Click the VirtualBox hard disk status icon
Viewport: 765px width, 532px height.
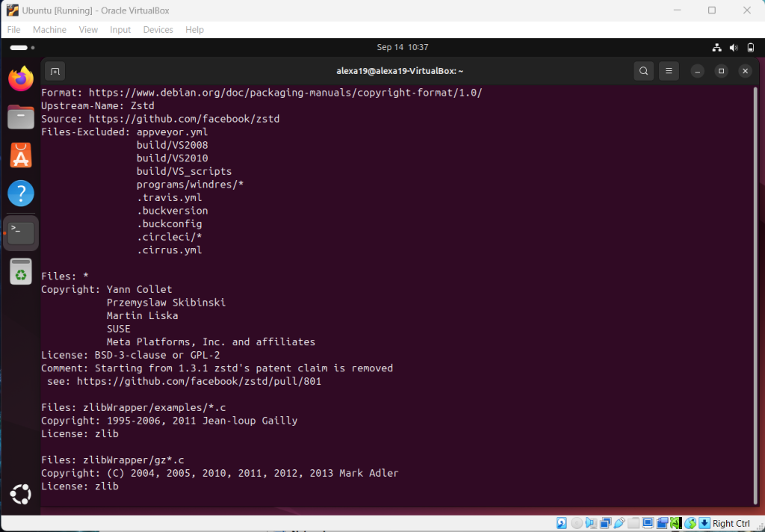(x=561, y=523)
